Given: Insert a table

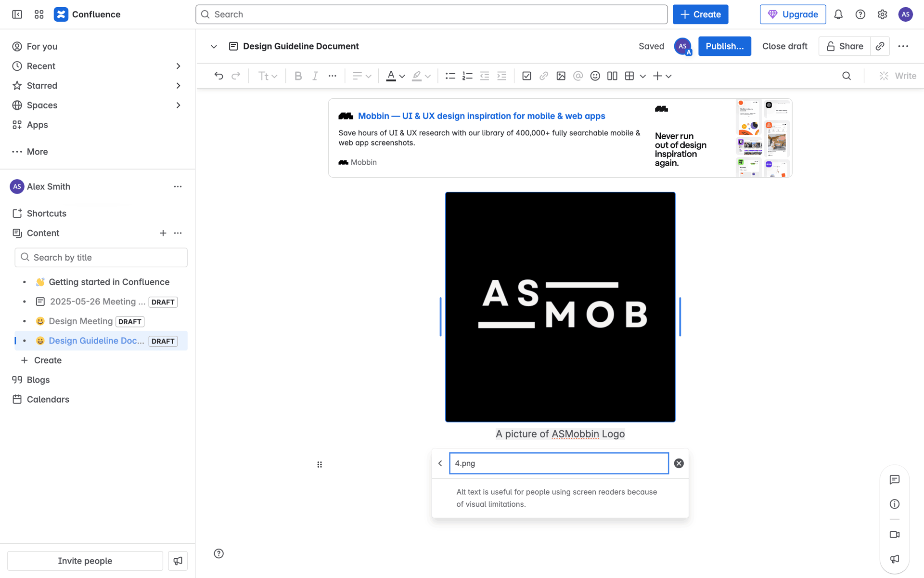Looking at the screenshot, I should [629, 76].
